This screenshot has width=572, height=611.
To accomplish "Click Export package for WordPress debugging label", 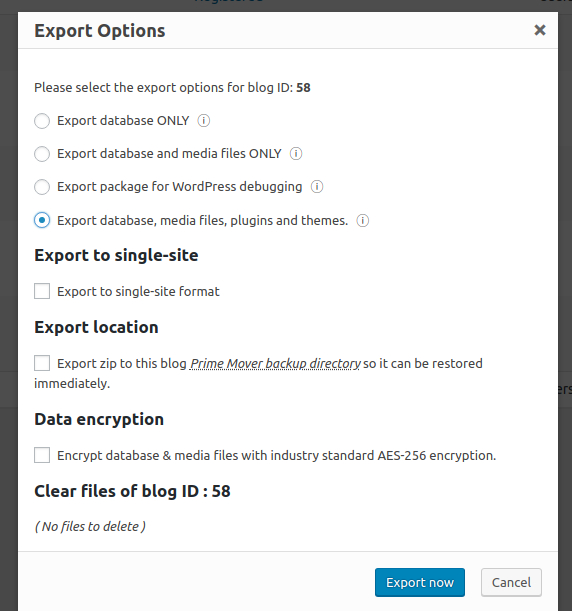I will [180, 187].
